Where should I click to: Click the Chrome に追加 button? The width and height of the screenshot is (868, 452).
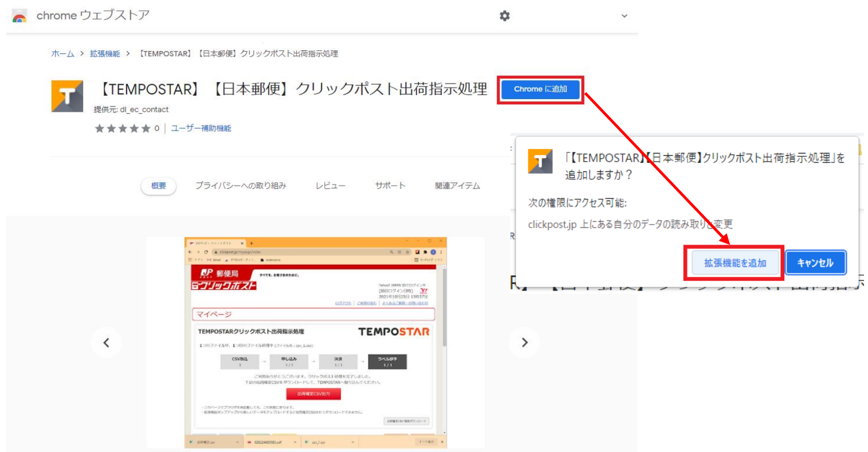pyautogui.click(x=540, y=89)
